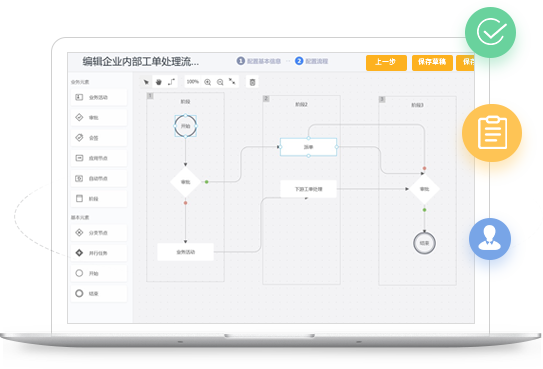Pick the 业务活动 element from the palette
The height and width of the screenshot is (369, 543).
coord(99,97)
